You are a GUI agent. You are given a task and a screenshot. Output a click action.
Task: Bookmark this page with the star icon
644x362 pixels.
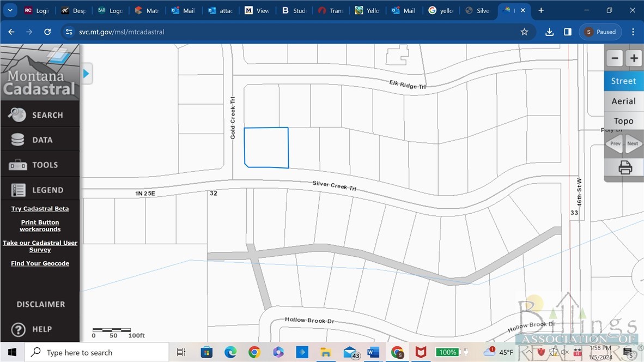[x=524, y=32]
